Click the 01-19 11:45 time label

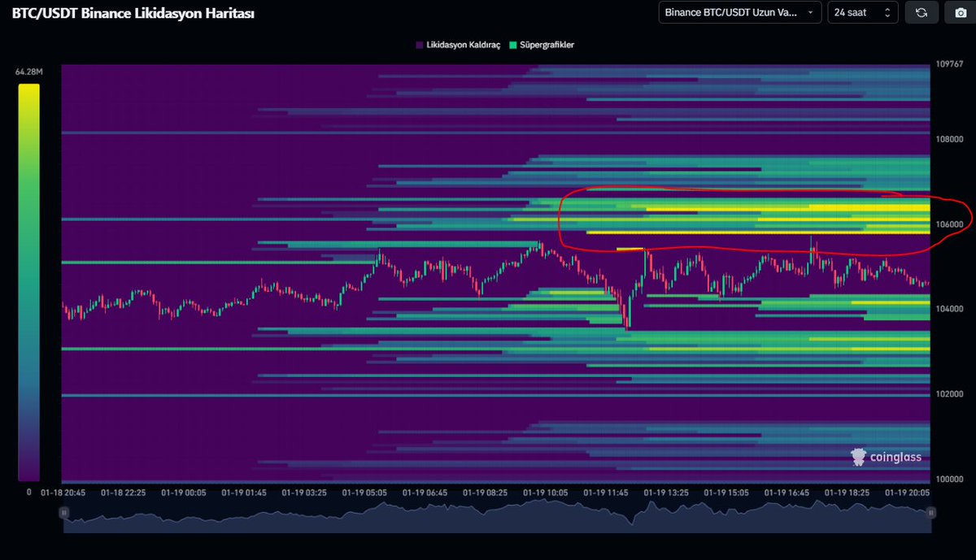(x=606, y=493)
